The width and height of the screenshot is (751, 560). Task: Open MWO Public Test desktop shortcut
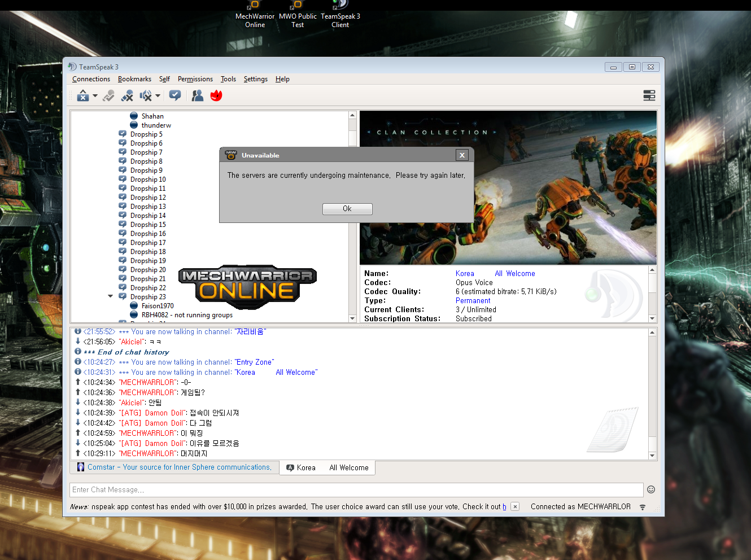pyautogui.click(x=298, y=15)
